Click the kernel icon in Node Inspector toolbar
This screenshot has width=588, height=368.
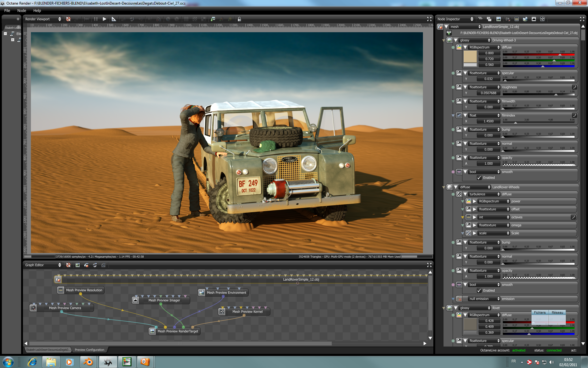pyautogui.click(x=542, y=19)
